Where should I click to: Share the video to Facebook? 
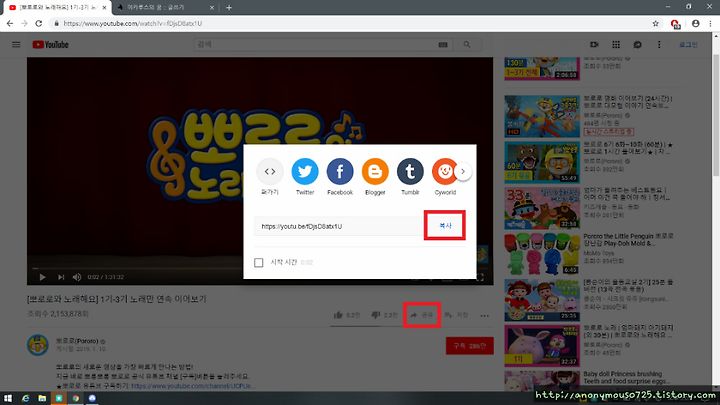[340, 171]
